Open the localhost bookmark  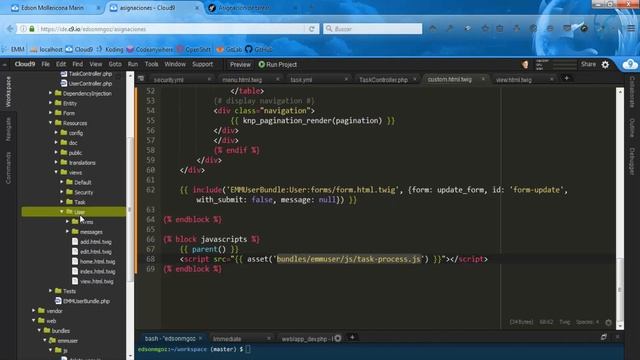(46, 49)
